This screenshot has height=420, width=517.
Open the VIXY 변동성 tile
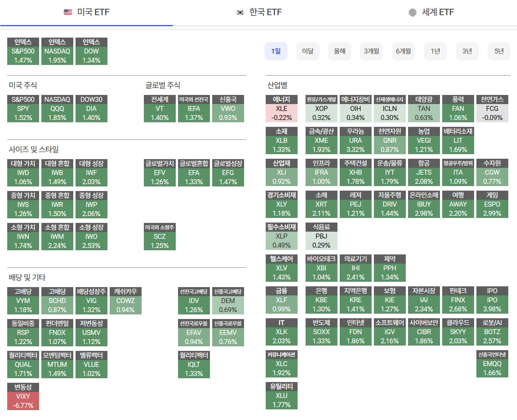(x=23, y=396)
